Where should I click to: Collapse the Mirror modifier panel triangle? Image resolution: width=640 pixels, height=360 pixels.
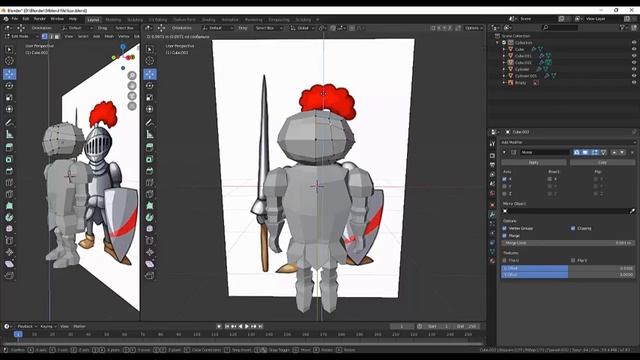click(504, 152)
